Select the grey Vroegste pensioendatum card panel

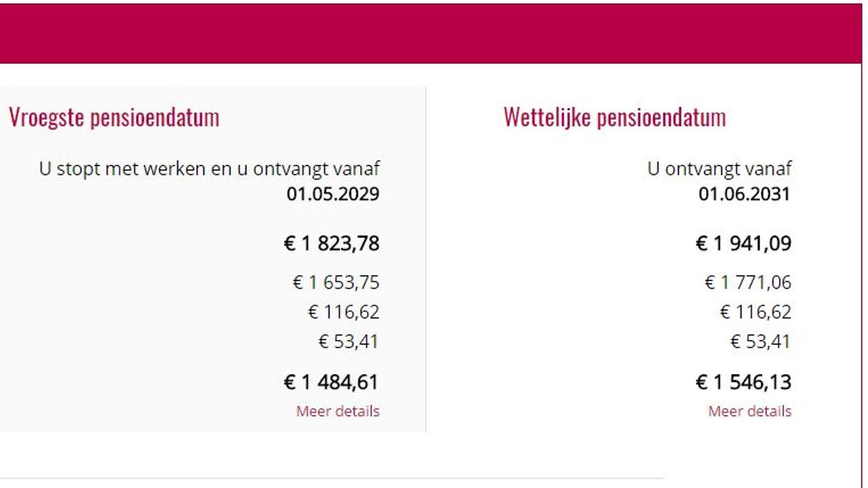pyautogui.click(x=214, y=258)
